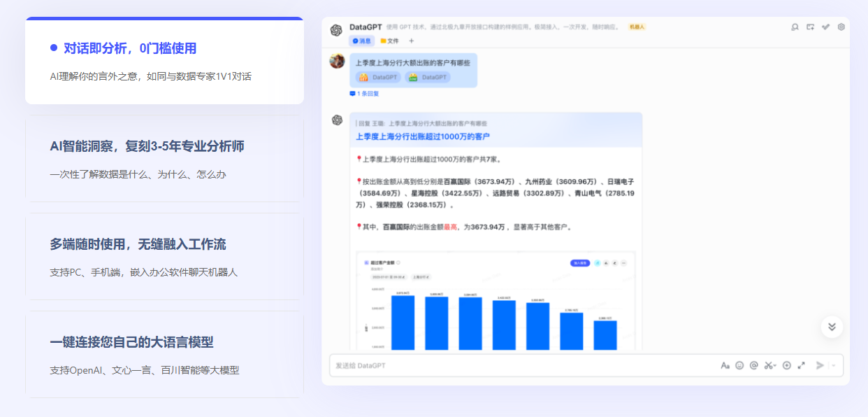Click the 机器人 badge in header
Screen dimensions: 868x417
[x=637, y=27]
